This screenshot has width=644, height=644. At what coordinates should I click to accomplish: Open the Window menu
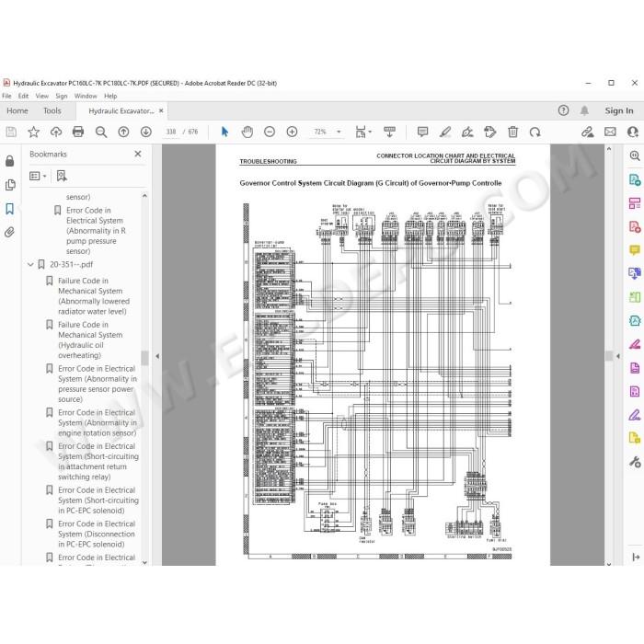coord(86,96)
